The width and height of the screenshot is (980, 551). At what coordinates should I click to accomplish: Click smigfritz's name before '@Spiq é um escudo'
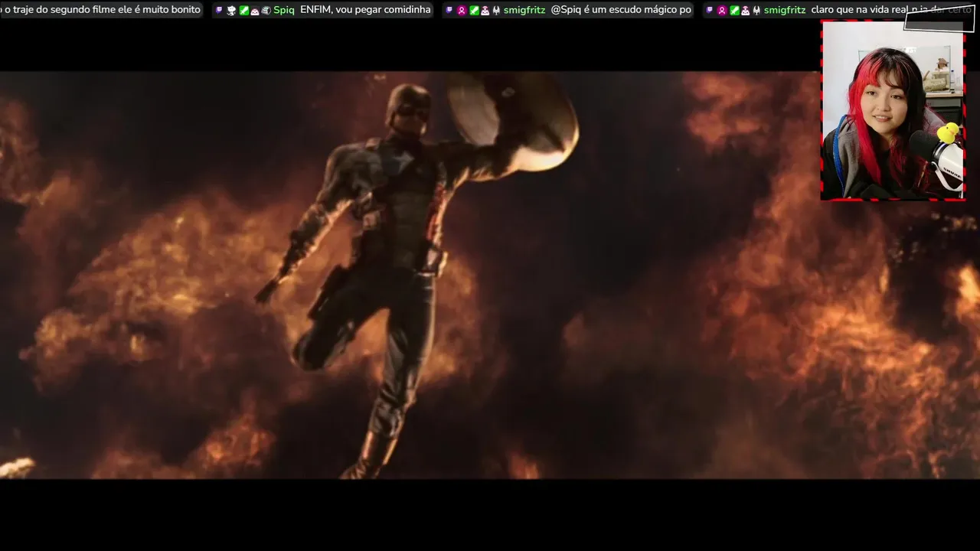[524, 10]
